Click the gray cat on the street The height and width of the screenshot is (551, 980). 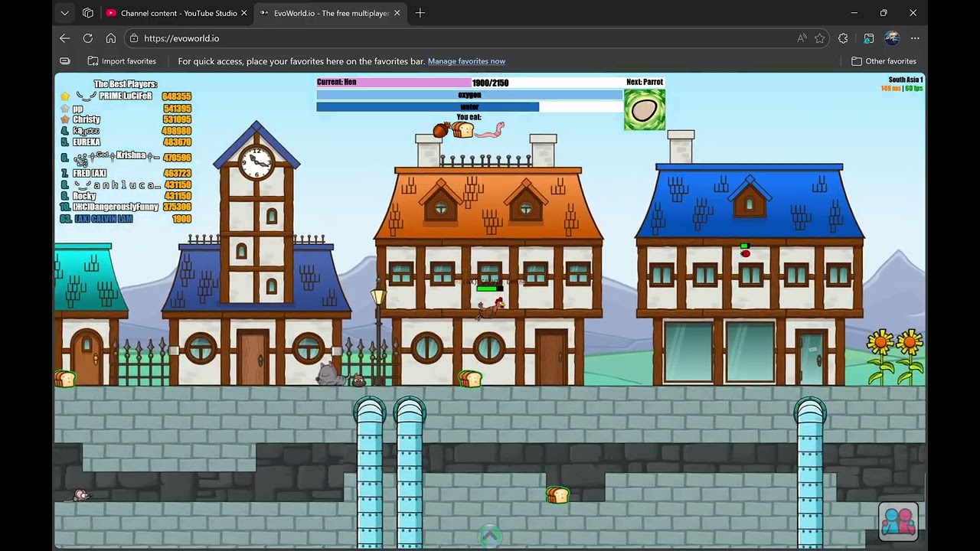[332, 374]
